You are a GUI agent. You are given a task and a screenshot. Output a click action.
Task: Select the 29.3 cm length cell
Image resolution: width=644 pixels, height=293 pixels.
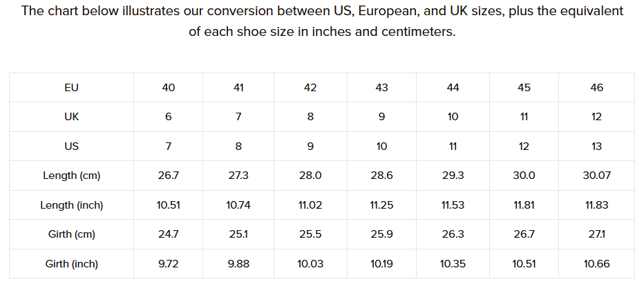[x=453, y=176]
